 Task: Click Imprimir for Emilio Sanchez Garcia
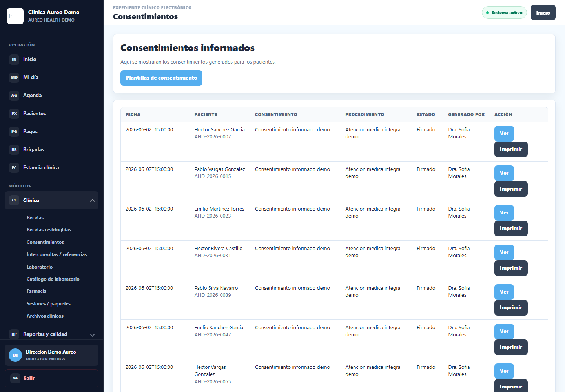point(511,347)
